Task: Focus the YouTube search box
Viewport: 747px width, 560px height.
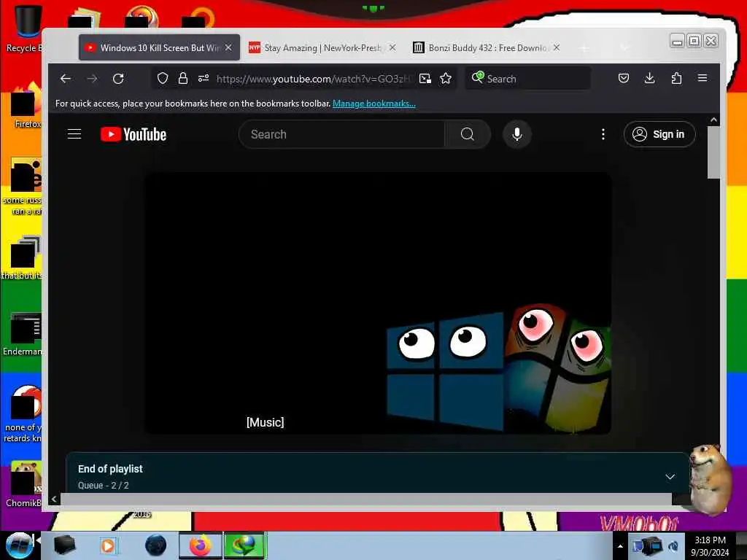Action: [x=341, y=134]
